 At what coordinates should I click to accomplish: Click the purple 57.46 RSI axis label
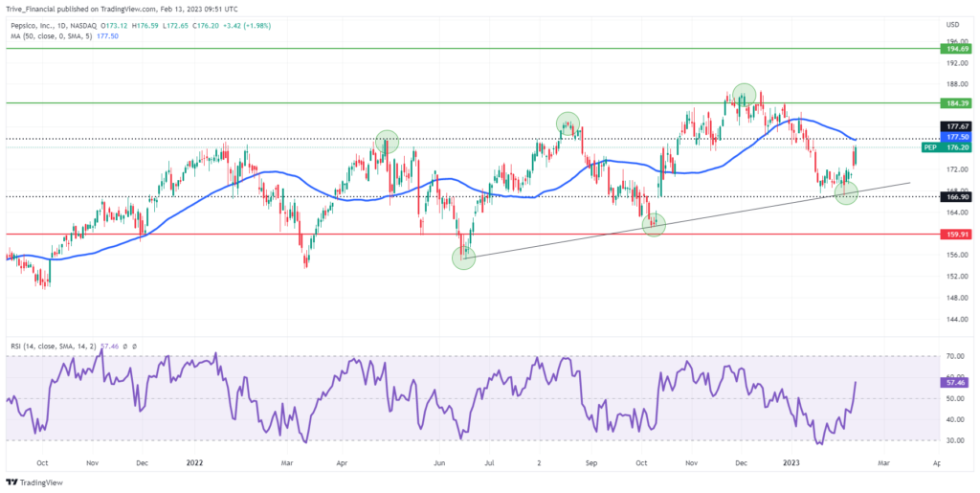[x=954, y=380]
